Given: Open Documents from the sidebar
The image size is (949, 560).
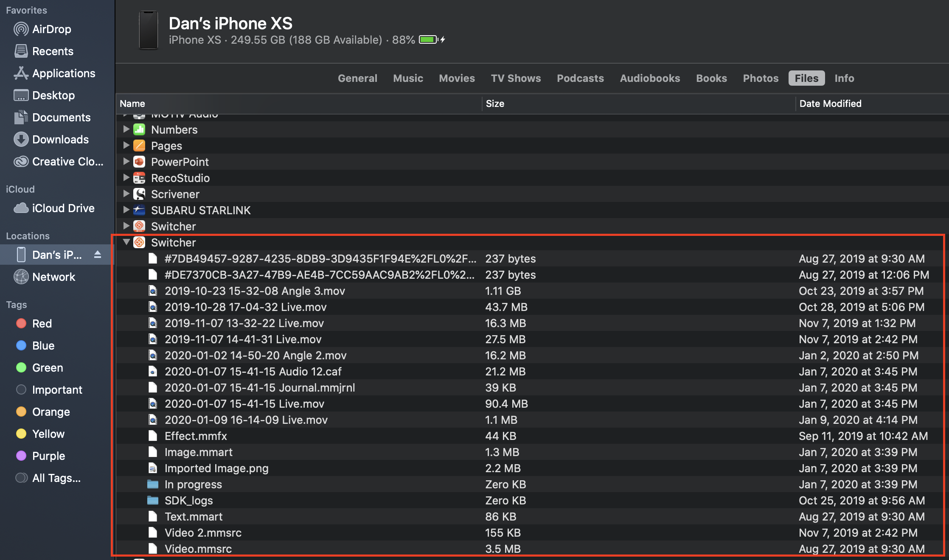Looking at the screenshot, I should (x=52, y=118).
